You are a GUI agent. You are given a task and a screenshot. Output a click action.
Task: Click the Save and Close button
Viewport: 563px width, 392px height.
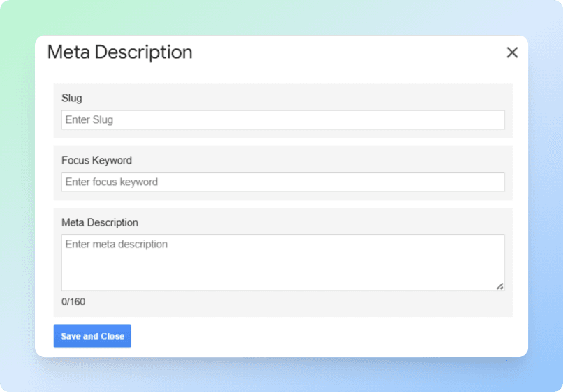tap(92, 336)
